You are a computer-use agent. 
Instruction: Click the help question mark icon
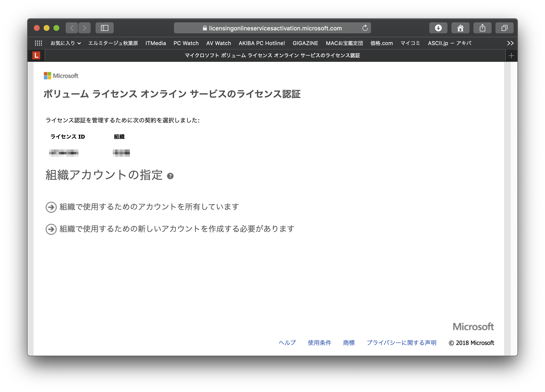[x=170, y=176]
